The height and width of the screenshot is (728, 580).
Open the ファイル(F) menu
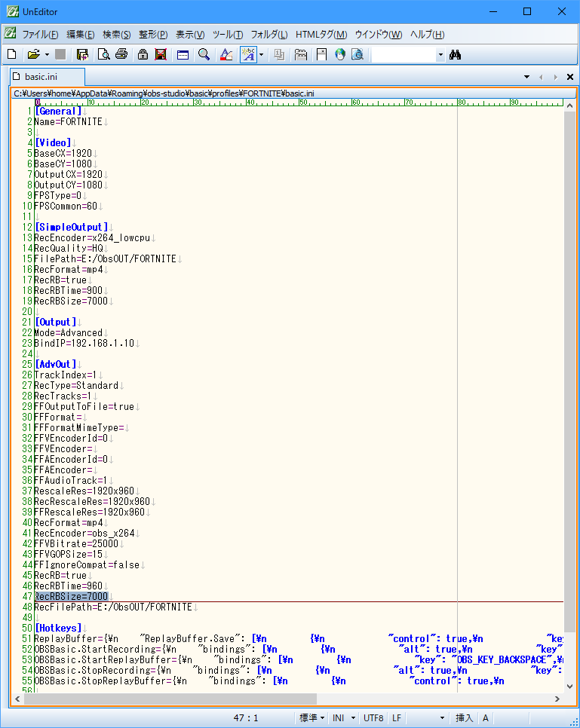click(x=41, y=35)
